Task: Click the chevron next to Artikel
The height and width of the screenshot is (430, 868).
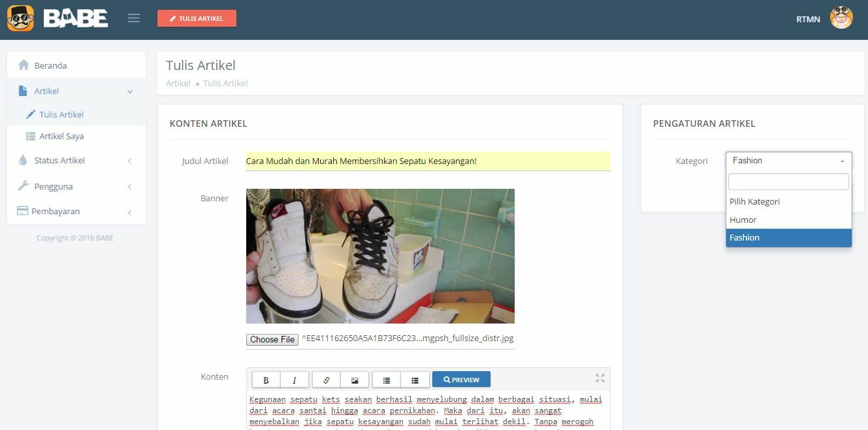Action: coord(130,91)
